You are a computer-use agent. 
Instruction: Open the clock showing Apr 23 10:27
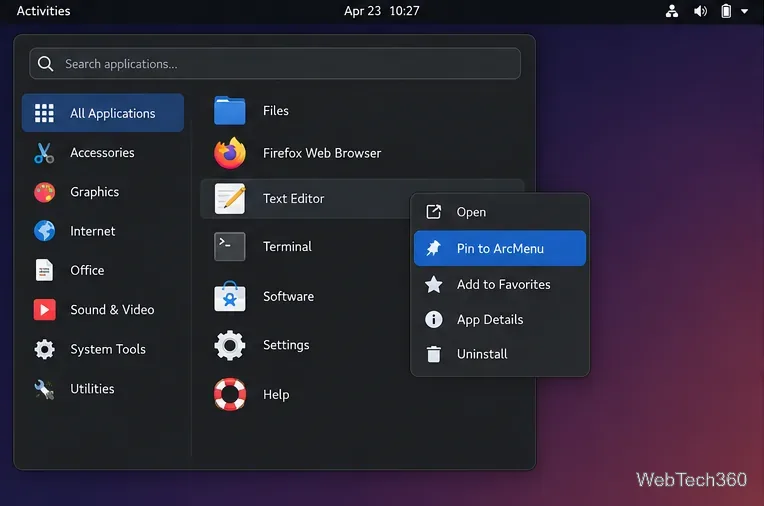(x=382, y=11)
